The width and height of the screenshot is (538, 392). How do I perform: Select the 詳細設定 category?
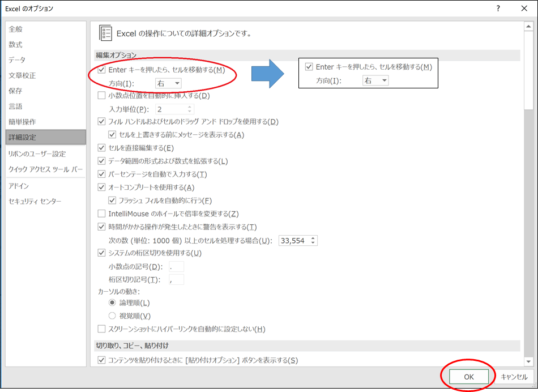(46, 137)
